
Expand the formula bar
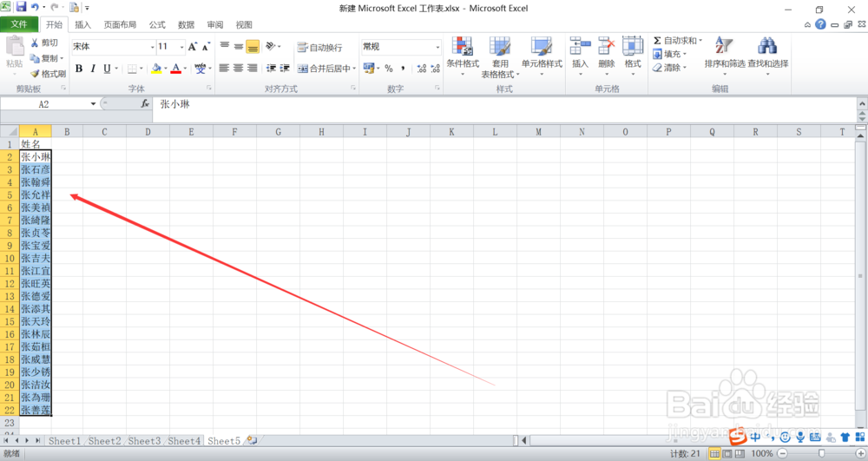[862, 103]
